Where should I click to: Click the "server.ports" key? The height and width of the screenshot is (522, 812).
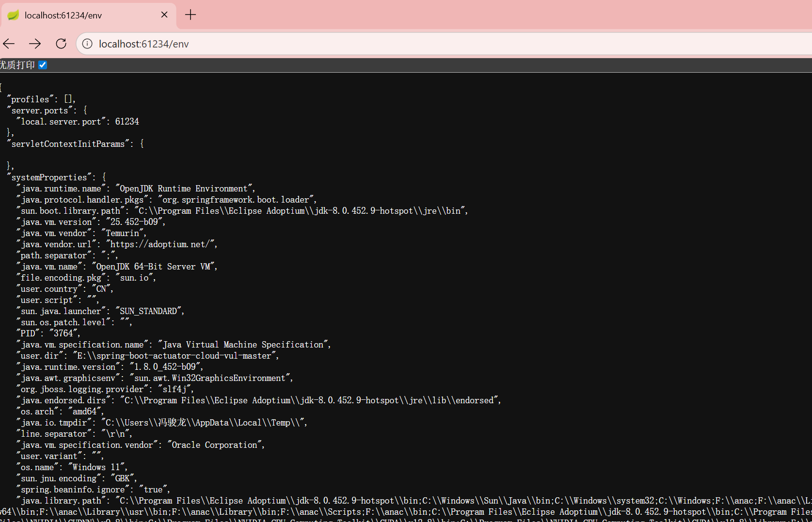click(40, 111)
